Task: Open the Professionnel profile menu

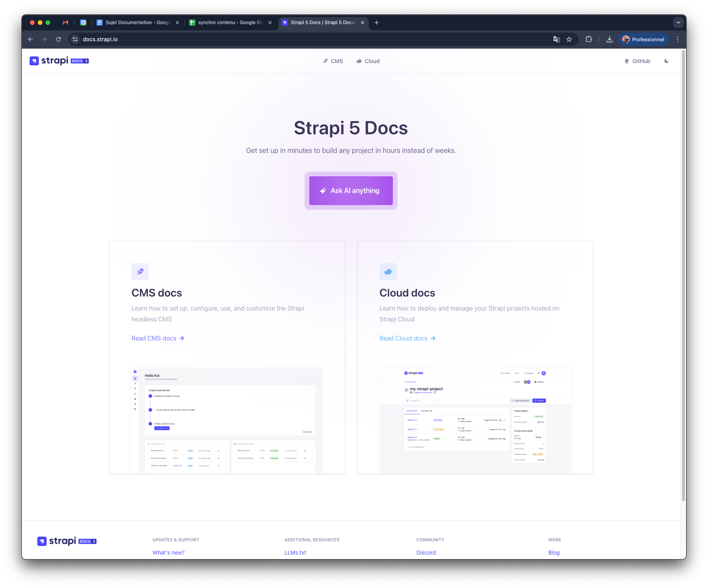Action: pos(643,39)
